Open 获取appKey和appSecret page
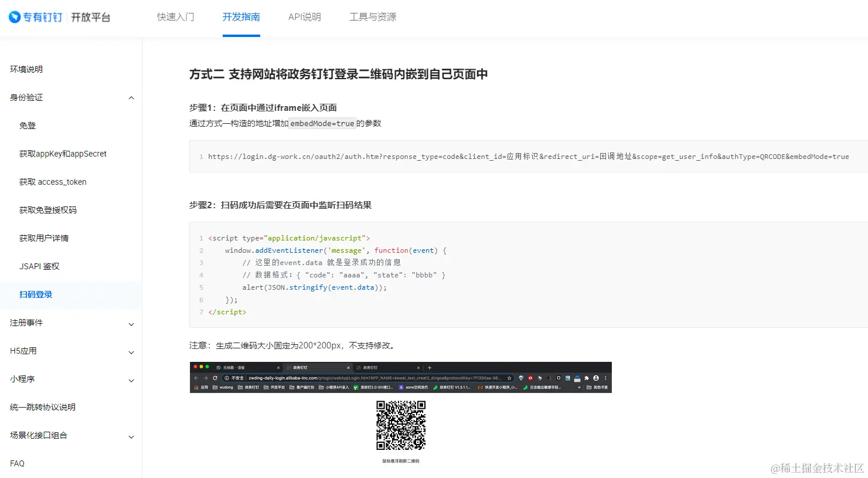Image resolution: width=868 pixels, height=478 pixels. click(x=63, y=154)
